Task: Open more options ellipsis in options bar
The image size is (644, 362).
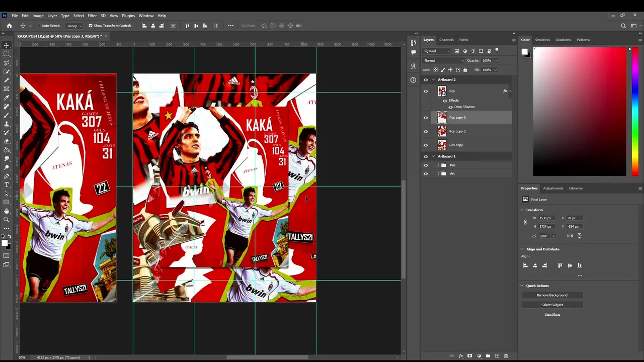Action: pyautogui.click(x=231, y=26)
